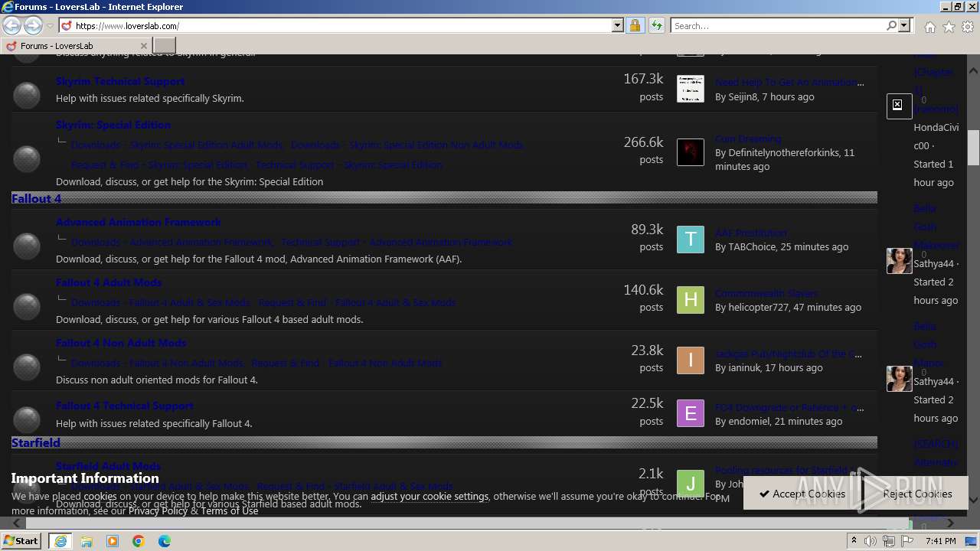Click forum status icon for Fallout 4 Non Adult Mods

(27, 367)
